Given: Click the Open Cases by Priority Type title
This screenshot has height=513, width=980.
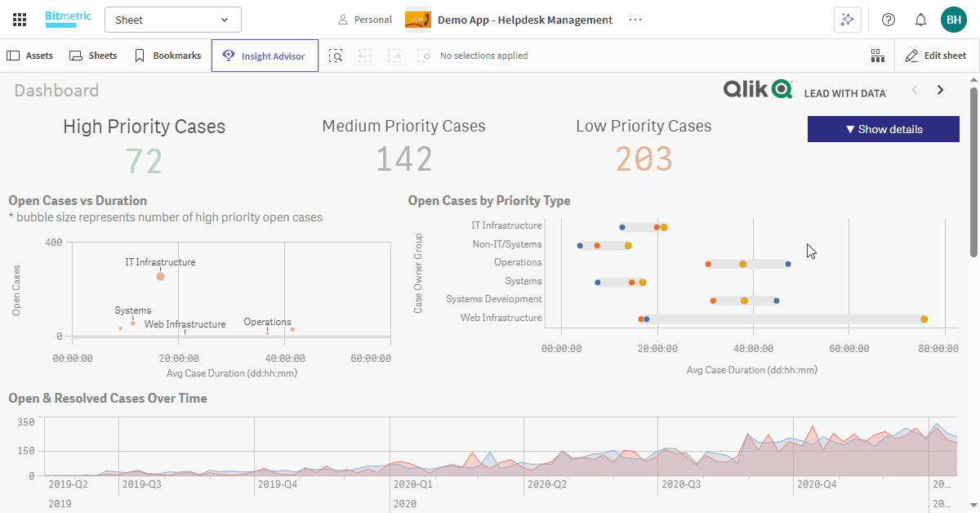Looking at the screenshot, I should coord(489,201).
